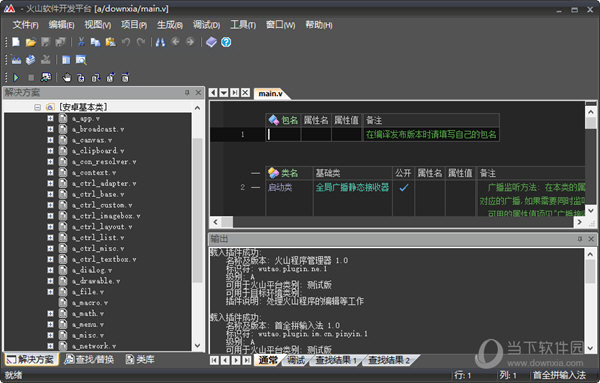
Task: Click the Save file toolbar icon
Action: (x=46, y=42)
